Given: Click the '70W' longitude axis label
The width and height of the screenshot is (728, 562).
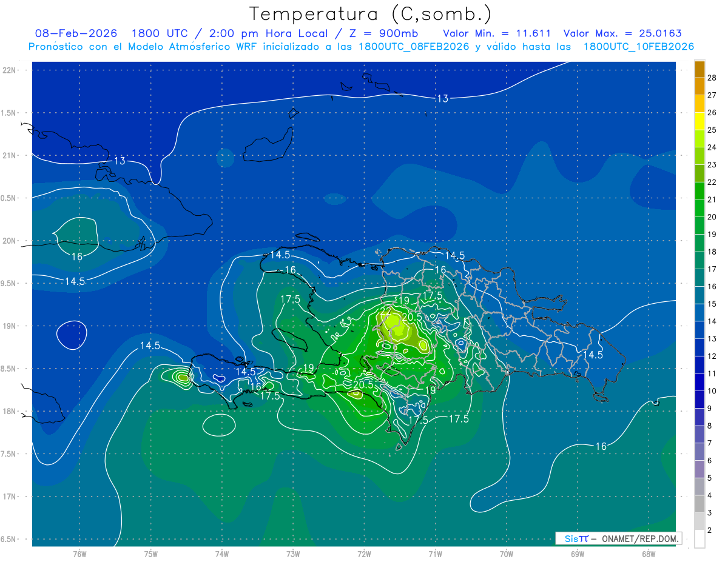Looking at the screenshot, I should [x=506, y=554].
